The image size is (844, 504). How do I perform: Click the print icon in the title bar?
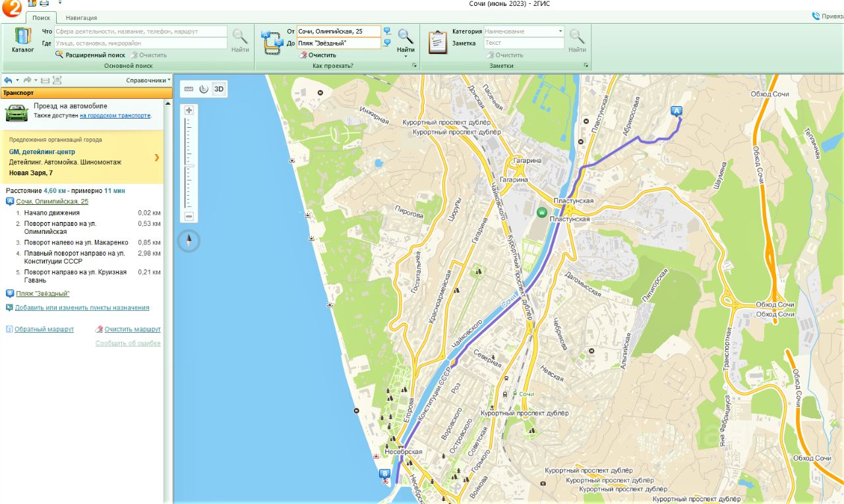click(x=44, y=3)
